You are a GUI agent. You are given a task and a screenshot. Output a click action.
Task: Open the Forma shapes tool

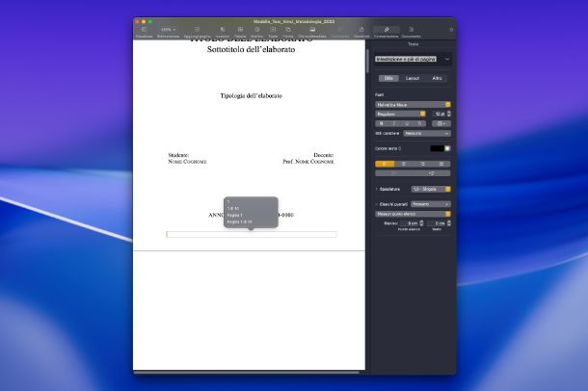pyautogui.click(x=288, y=32)
